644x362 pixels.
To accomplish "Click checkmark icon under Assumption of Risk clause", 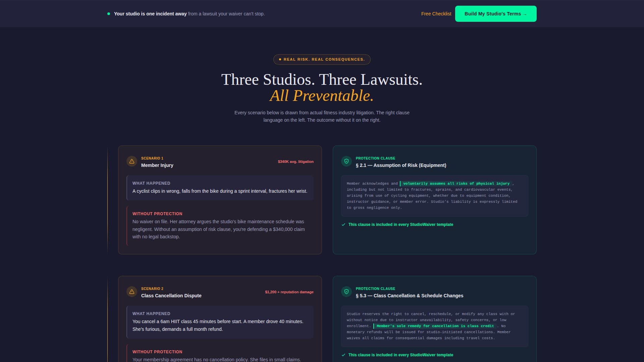I will click(x=343, y=225).
